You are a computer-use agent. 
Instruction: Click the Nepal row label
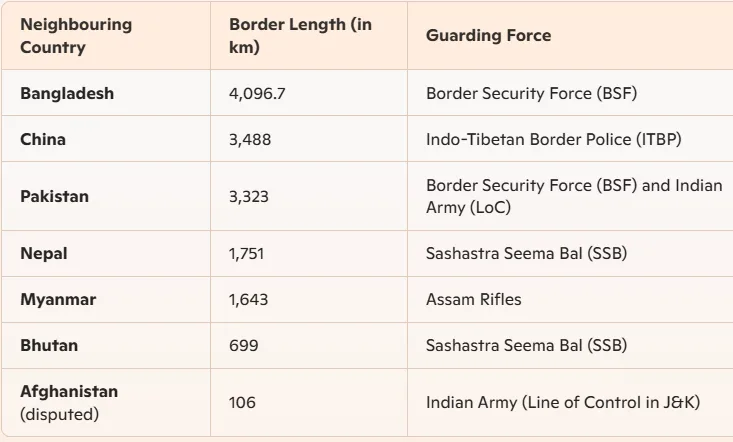[44, 254]
